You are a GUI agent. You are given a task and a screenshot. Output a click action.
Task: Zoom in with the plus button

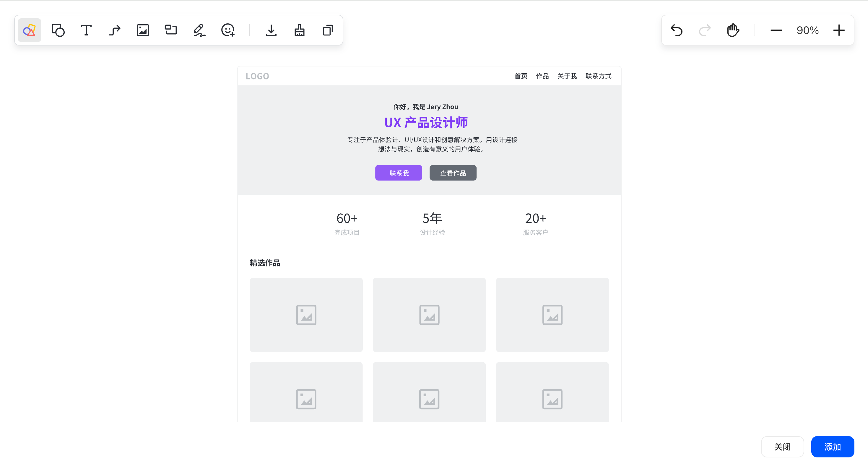click(839, 30)
